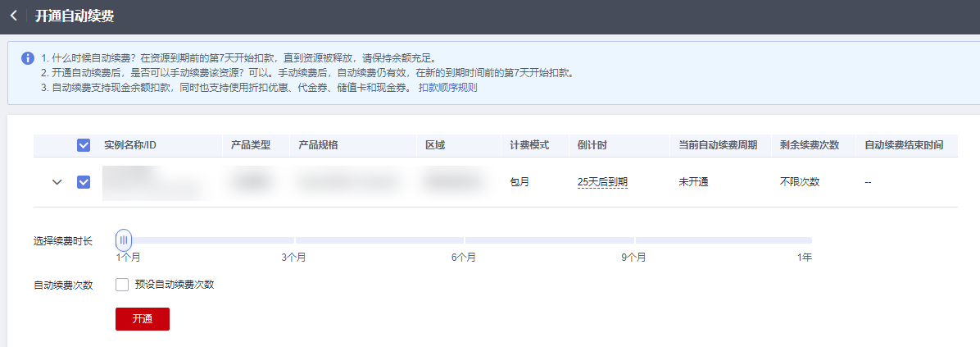Click the blue info icon in notice

(x=28, y=58)
